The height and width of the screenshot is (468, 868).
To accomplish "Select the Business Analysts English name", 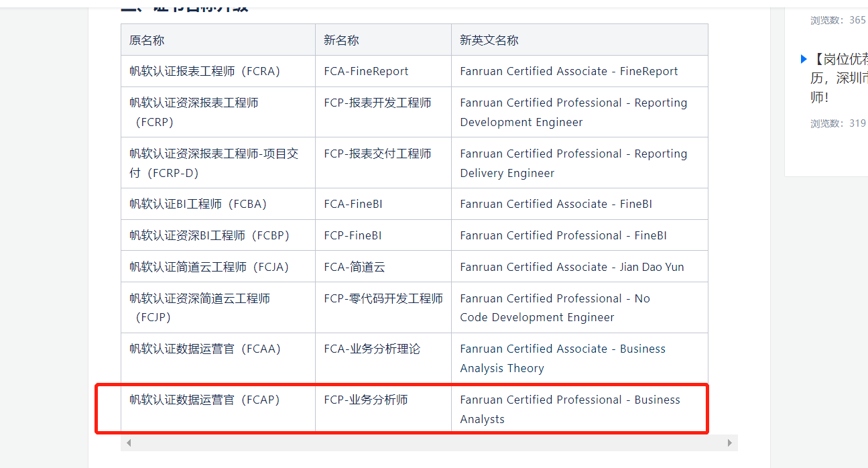I will tap(580, 409).
